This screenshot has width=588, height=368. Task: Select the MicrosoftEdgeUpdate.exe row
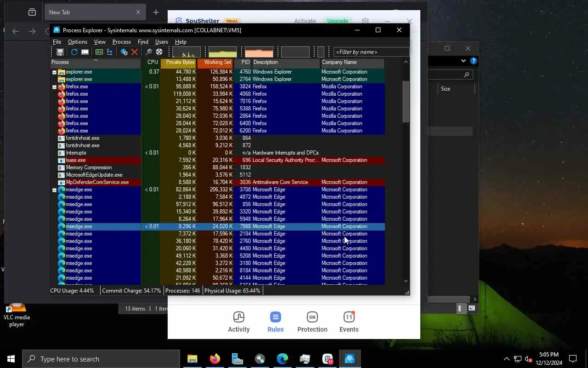click(217, 175)
